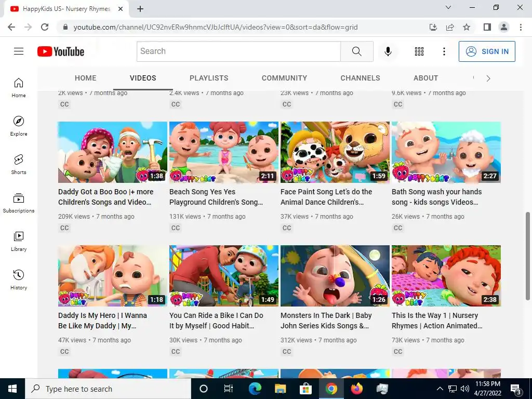Click the search magnifier button
Screen dimensions: 532x399
[356, 51]
